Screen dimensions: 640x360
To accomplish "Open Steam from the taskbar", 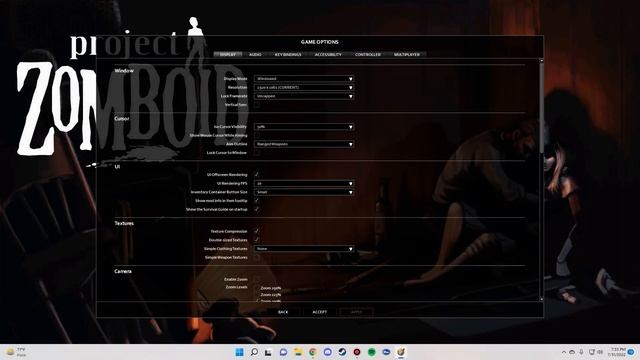I will tap(342, 352).
